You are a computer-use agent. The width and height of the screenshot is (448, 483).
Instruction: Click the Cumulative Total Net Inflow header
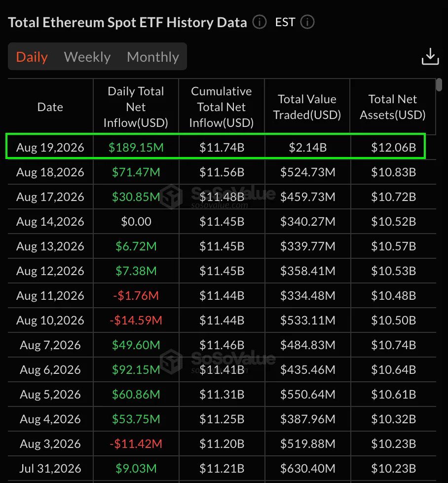coord(221,107)
